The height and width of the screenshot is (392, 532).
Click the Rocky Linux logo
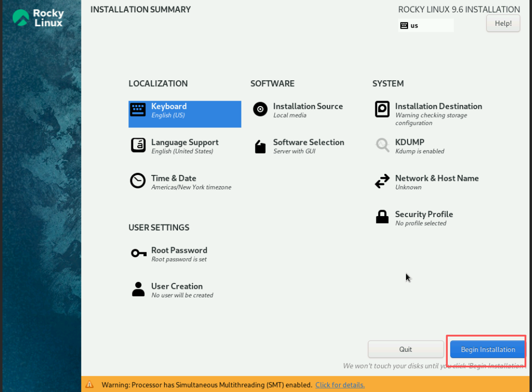[38, 18]
